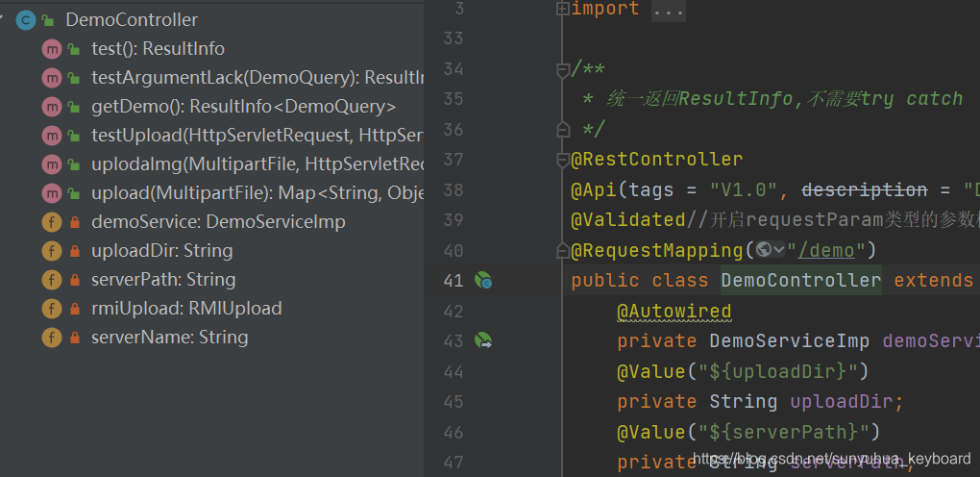Click the @Value("${uploadDir}") annotation

(x=743, y=372)
